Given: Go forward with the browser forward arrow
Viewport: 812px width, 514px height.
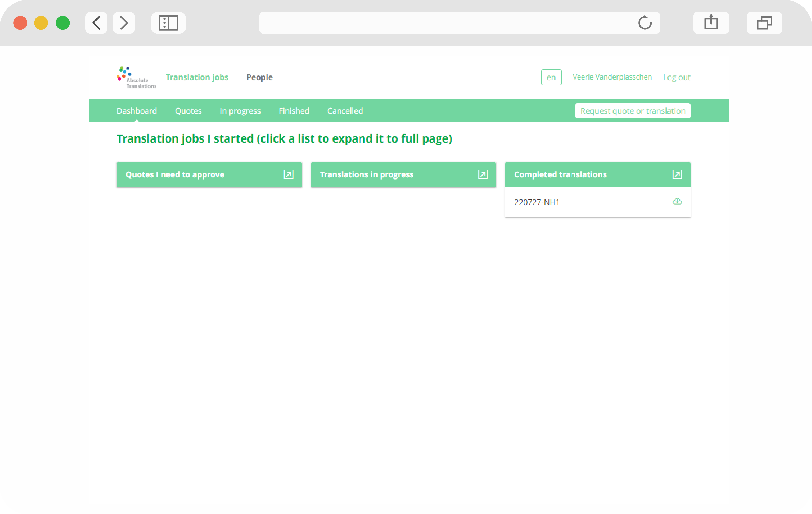Looking at the screenshot, I should point(124,23).
